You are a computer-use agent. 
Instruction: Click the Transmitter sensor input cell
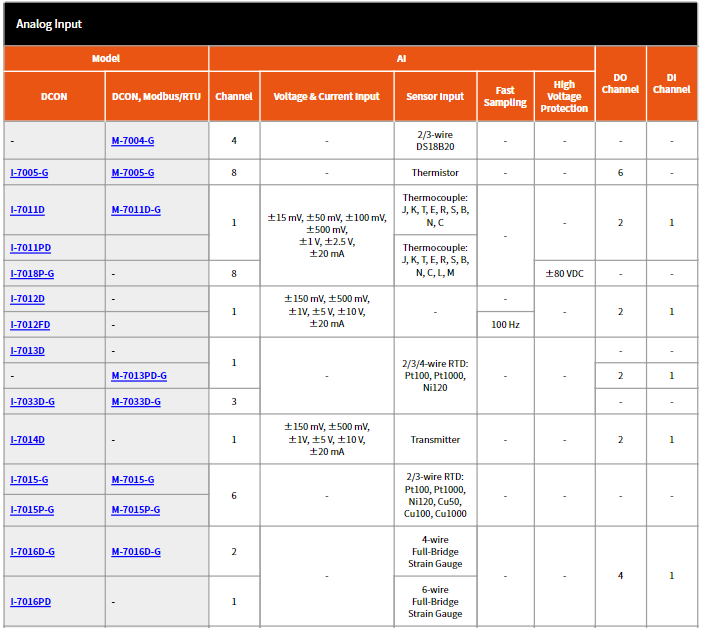point(435,440)
